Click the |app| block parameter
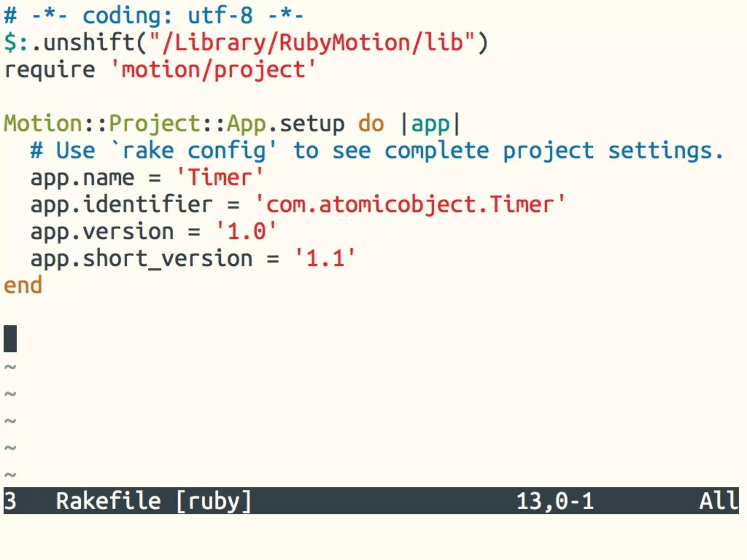This screenshot has height=560, width=747. [x=430, y=124]
